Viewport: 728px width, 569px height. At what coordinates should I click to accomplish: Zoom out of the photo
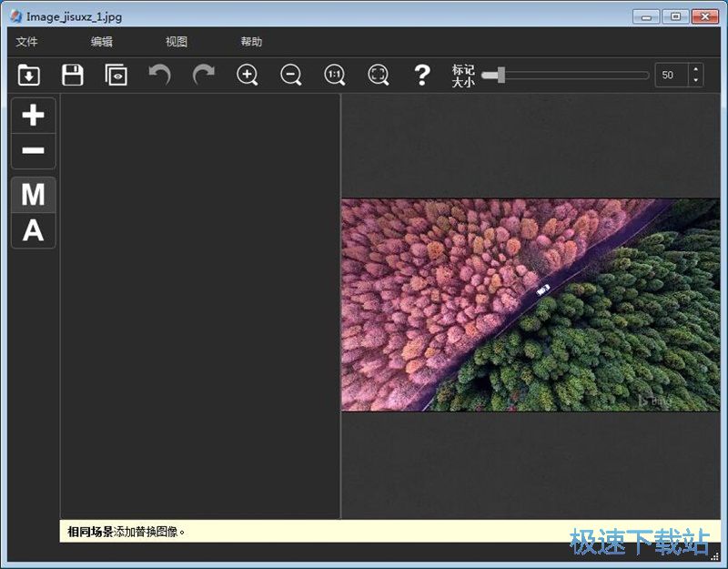(290, 76)
